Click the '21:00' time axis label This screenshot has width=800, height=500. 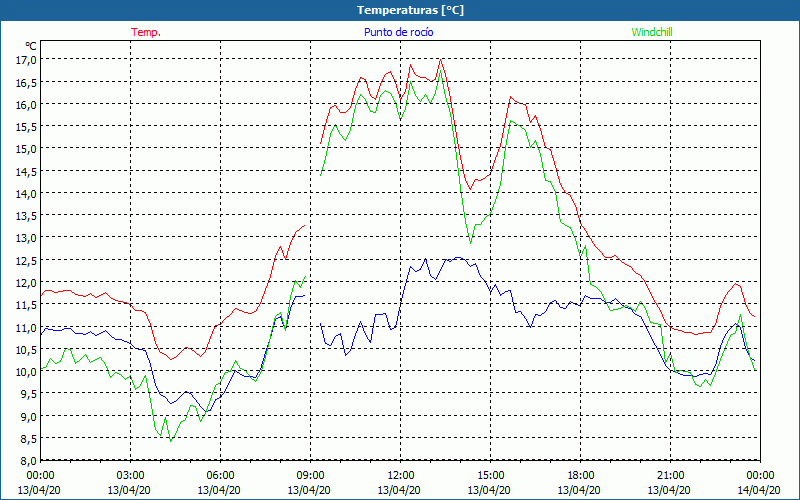click(x=670, y=476)
